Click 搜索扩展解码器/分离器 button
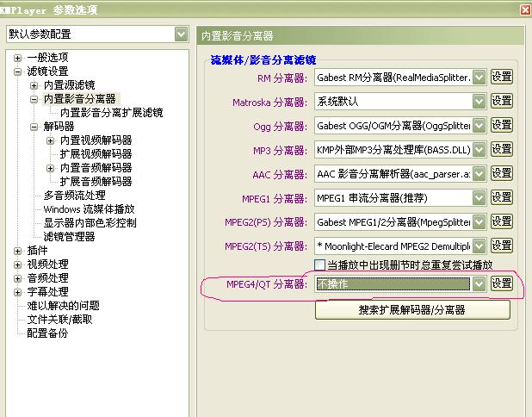Image resolution: width=532 pixels, height=417 pixels. 411,309
